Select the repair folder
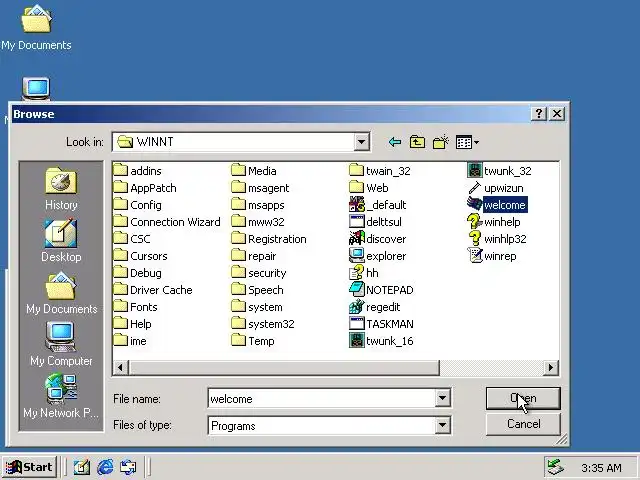The image size is (640, 480). tap(254, 256)
